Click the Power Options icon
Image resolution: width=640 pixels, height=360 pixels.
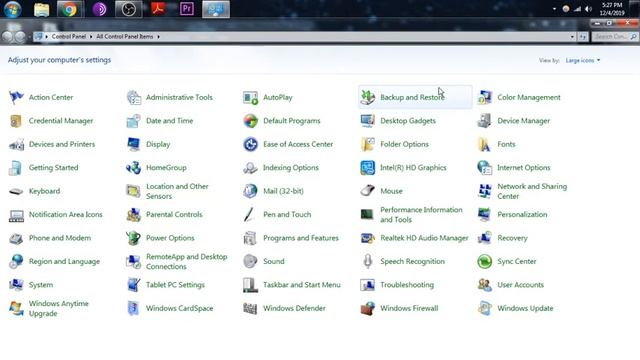133,238
